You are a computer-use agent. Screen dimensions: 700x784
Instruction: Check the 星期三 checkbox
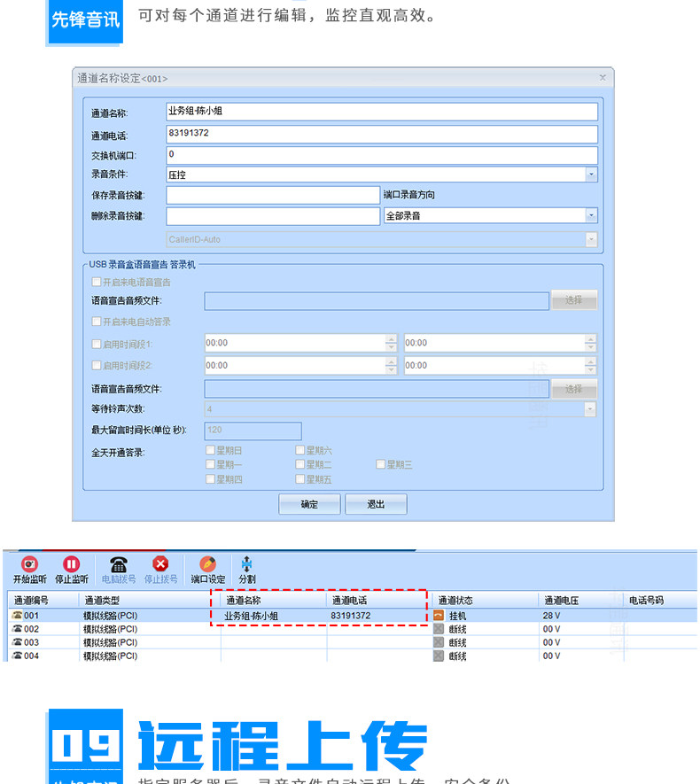pyautogui.click(x=380, y=464)
